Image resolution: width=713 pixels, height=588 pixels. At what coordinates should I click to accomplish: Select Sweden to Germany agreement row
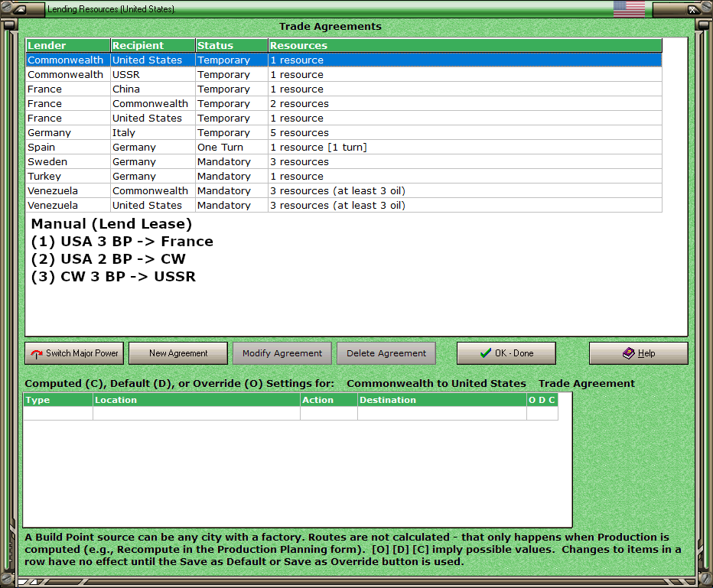[x=343, y=162]
